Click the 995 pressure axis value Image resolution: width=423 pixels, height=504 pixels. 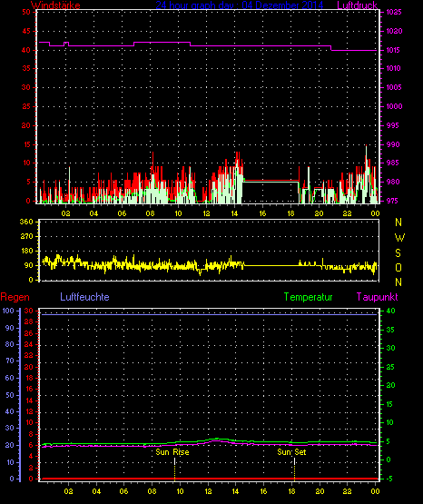(x=393, y=125)
